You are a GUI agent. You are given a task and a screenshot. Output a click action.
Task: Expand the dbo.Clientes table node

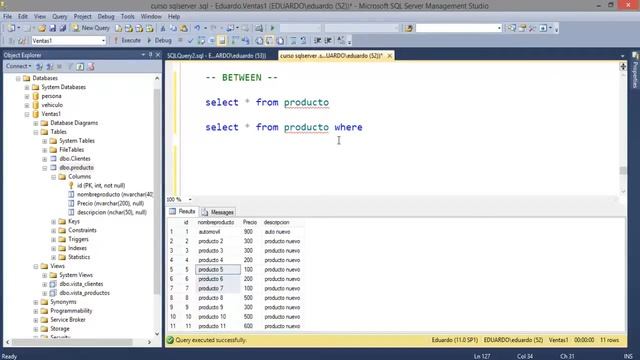(x=45, y=159)
